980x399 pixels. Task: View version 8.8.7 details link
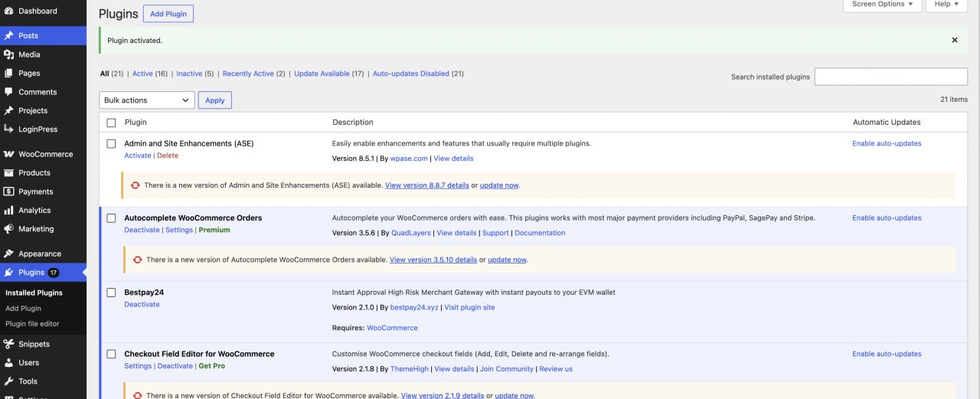(427, 185)
